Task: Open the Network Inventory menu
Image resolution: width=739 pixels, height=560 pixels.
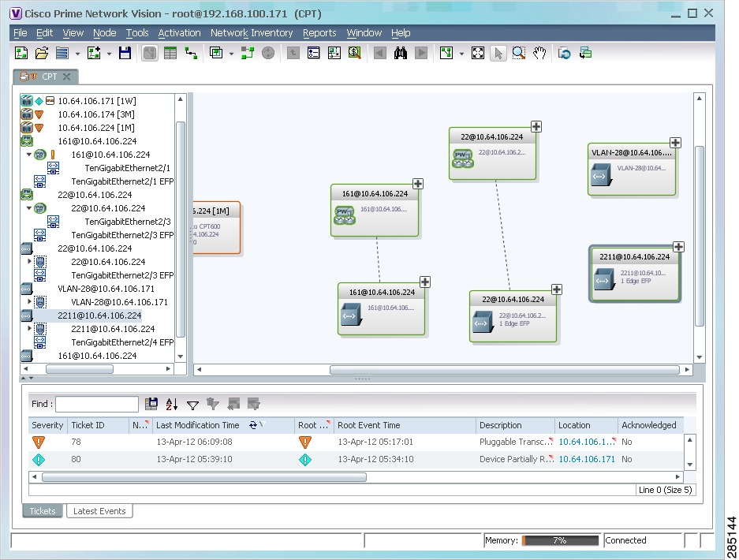Action: point(252,33)
